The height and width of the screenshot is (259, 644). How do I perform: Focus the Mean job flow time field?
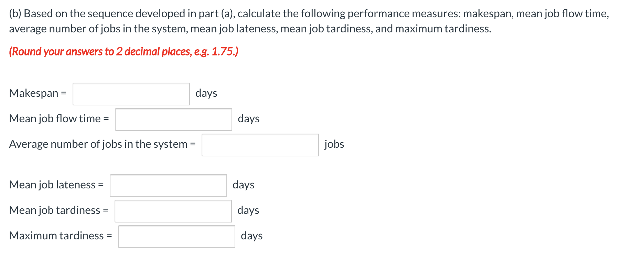pos(173,120)
